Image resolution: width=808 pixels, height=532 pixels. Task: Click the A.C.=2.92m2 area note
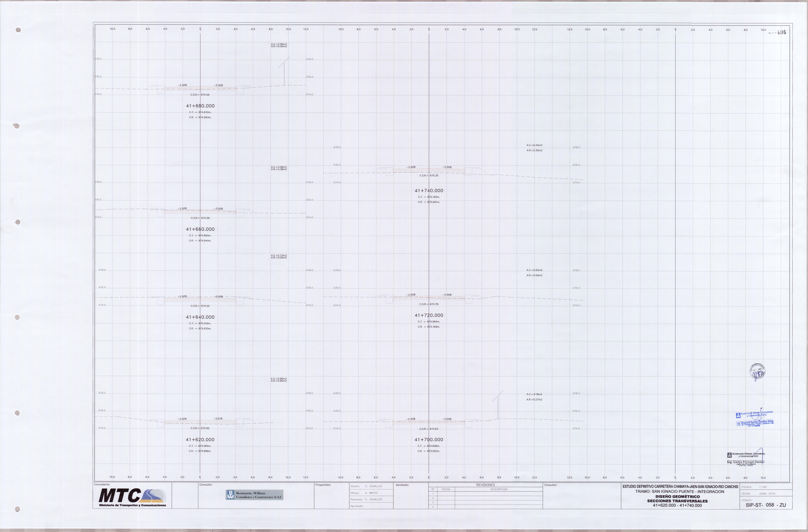pyautogui.click(x=534, y=270)
